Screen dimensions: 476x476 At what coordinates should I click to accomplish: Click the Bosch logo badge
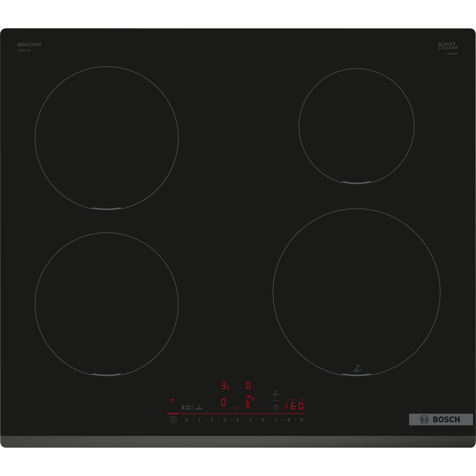[441, 419]
